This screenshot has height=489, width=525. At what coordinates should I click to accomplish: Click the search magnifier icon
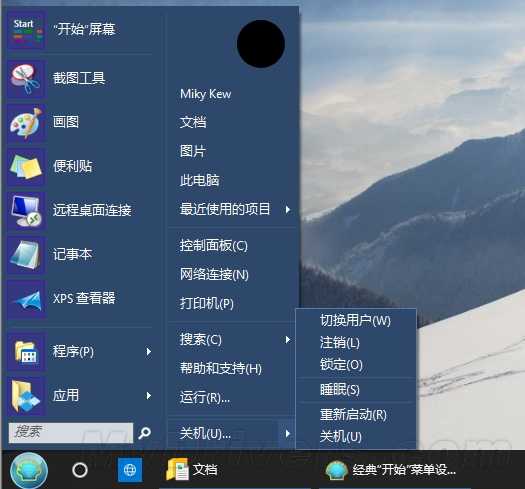point(145,433)
